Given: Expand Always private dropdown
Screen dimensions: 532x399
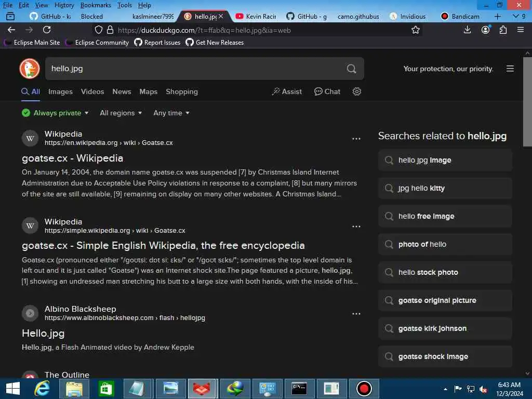Looking at the screenshot, I should 55,113.
